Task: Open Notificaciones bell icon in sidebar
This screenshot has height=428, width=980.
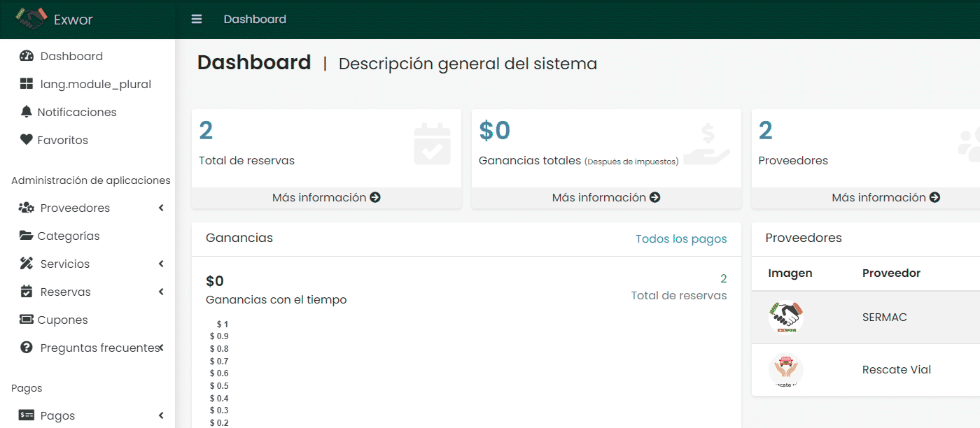Action: tap(27, 112)
